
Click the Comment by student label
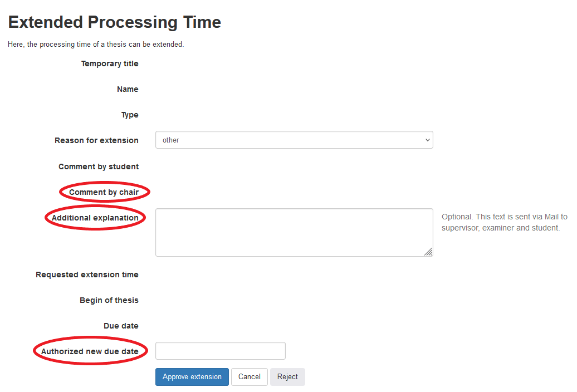click(99, 166)
